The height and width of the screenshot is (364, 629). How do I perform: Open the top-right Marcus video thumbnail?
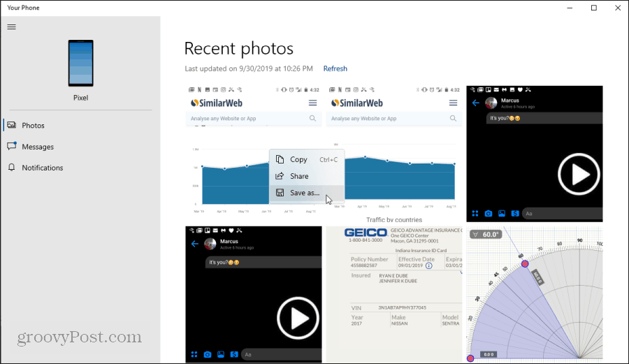(x=535, y=154)
